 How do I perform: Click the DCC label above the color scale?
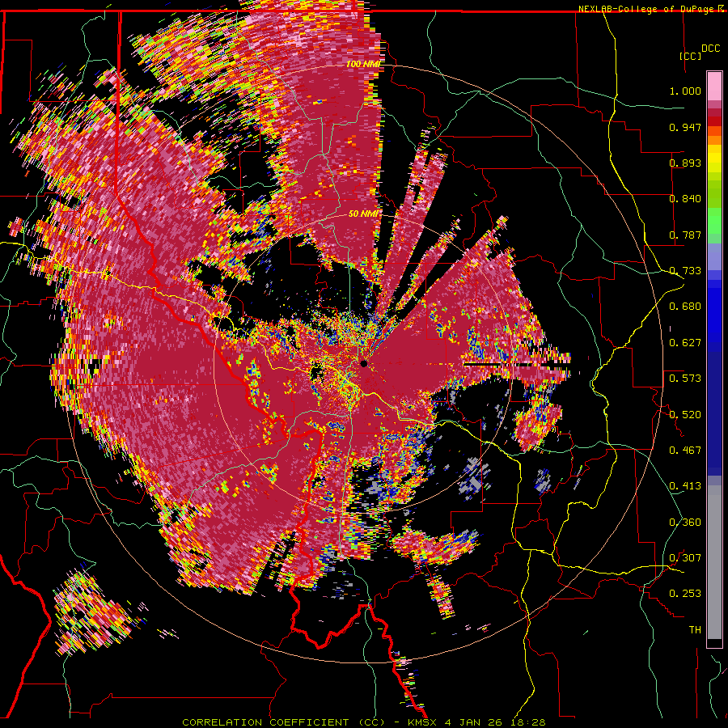pos(710,48)
